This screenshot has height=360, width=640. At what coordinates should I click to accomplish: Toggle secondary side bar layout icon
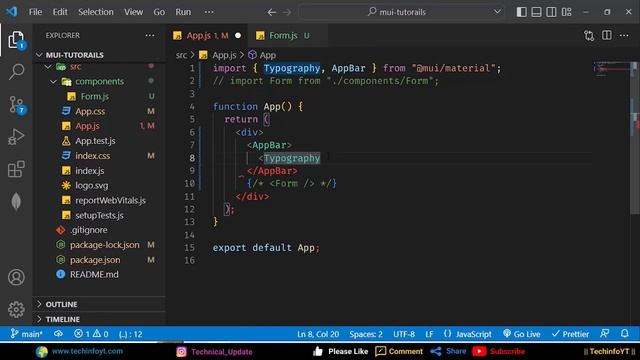click(x=551, y=12)
